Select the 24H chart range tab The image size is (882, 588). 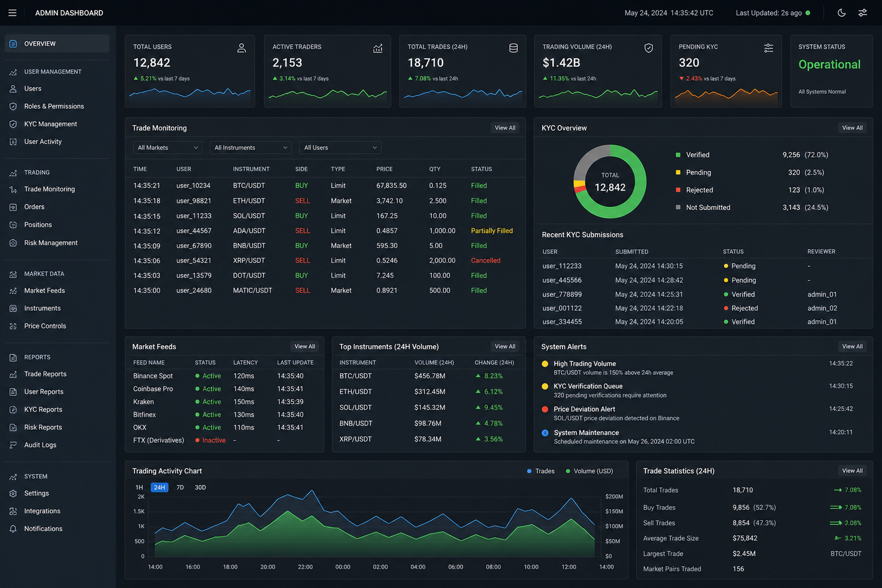[x=159, y=487]
